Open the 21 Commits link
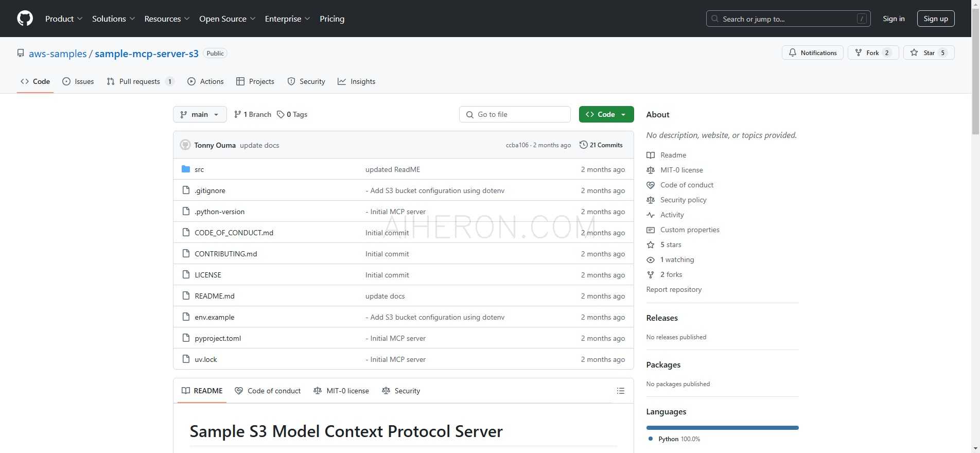 tap(601, 145)
